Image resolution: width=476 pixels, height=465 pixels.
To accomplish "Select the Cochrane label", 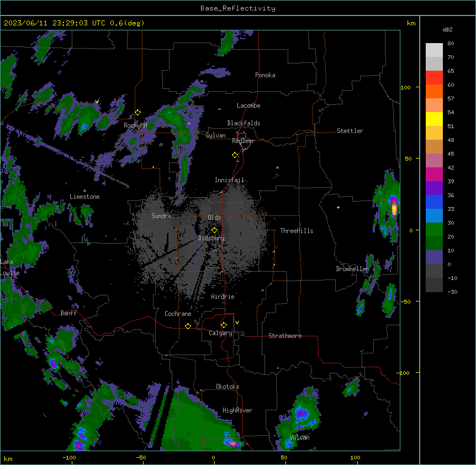I will (178, 314).
